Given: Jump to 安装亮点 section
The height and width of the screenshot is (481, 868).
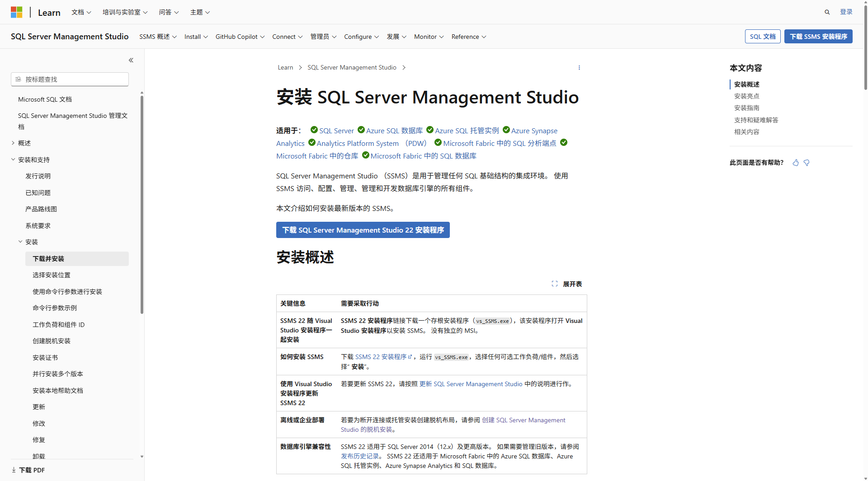Looking at the screenshot, I should 747,96.
